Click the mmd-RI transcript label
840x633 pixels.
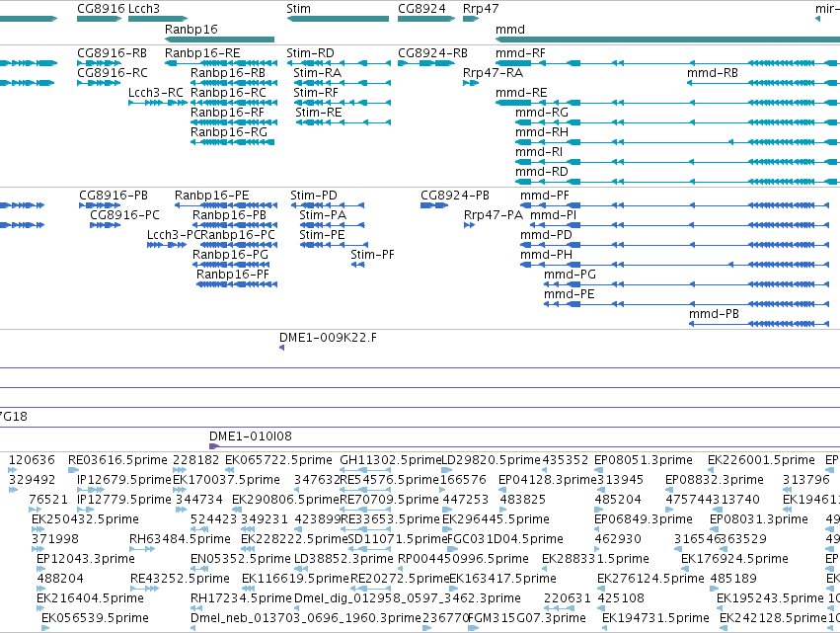point(539,152)
